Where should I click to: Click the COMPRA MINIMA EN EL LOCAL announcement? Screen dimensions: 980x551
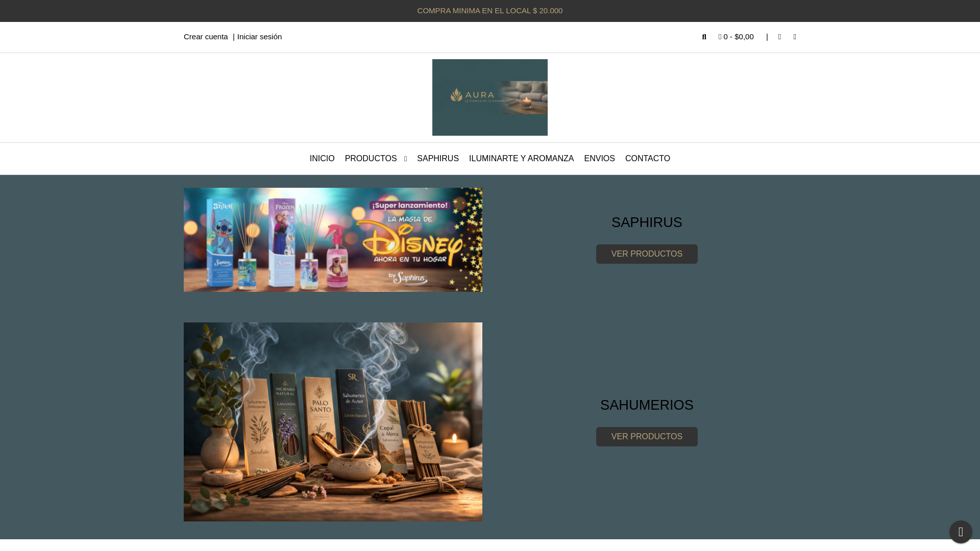490,11
